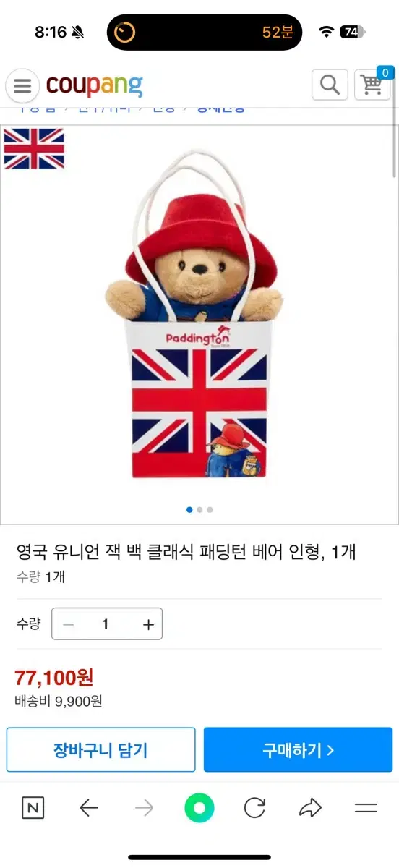This screenshot has width=399, height=868.
Task: Increase quantity with plus button
Action: coord(148,624)
